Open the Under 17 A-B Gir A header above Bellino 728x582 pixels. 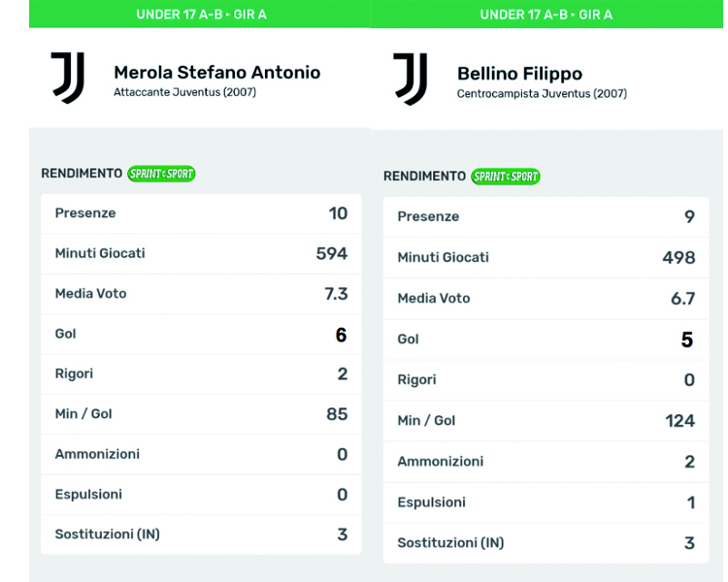[546, 15]
